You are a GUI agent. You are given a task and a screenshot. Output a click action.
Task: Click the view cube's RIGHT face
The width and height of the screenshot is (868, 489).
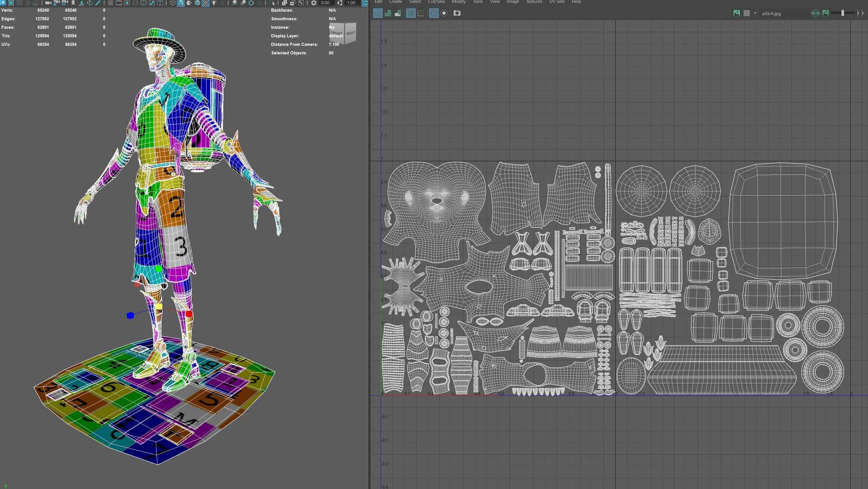351,33
